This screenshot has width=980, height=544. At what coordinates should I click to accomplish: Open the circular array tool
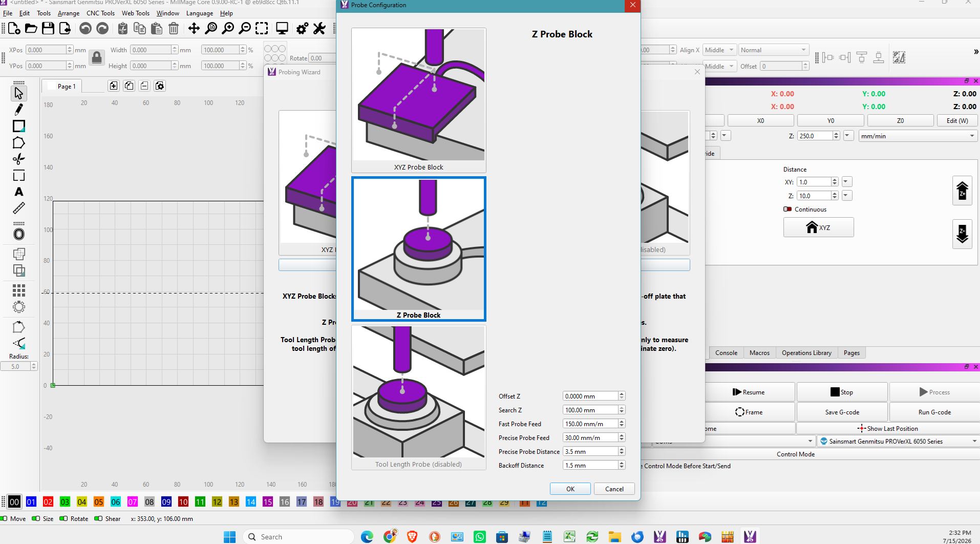point(19,307)
